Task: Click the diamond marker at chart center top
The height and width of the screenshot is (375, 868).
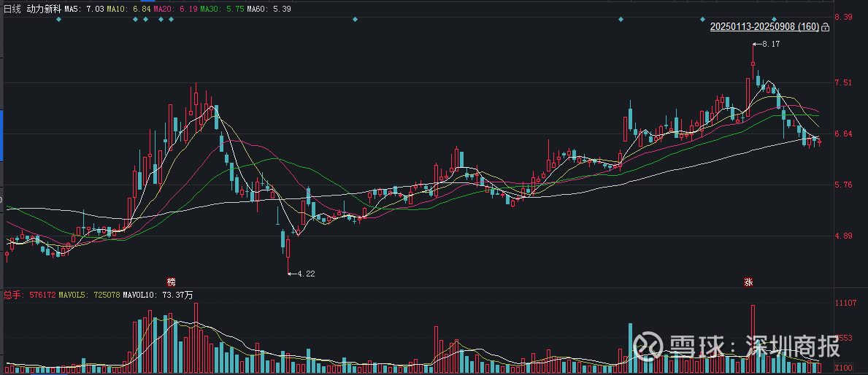Action: pyautogui.click(x=355, y=19)
